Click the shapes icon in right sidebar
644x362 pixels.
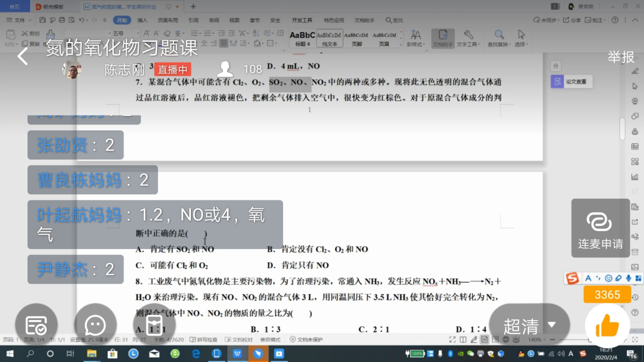(x=635, y=116)
